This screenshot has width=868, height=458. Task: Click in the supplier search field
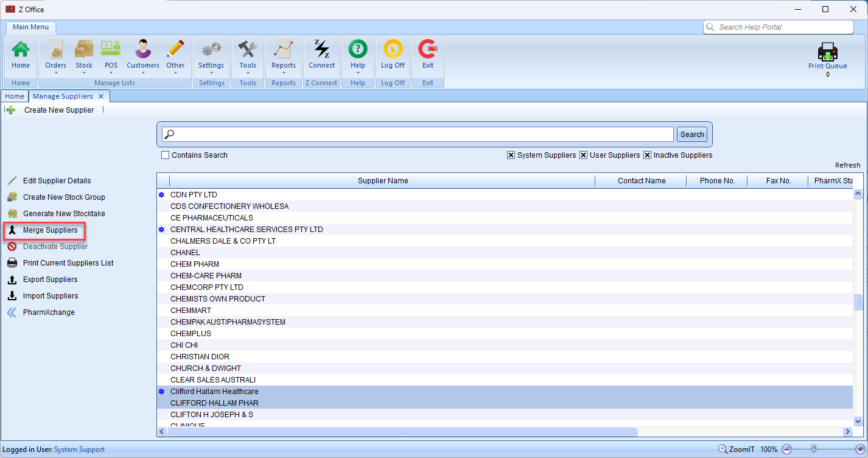[418, 135]
